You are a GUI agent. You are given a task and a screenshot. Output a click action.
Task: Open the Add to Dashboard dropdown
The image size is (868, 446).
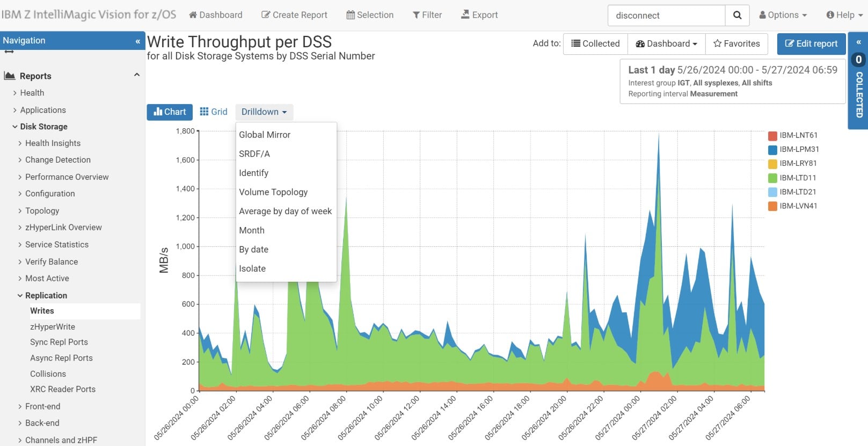pos(666,43)
